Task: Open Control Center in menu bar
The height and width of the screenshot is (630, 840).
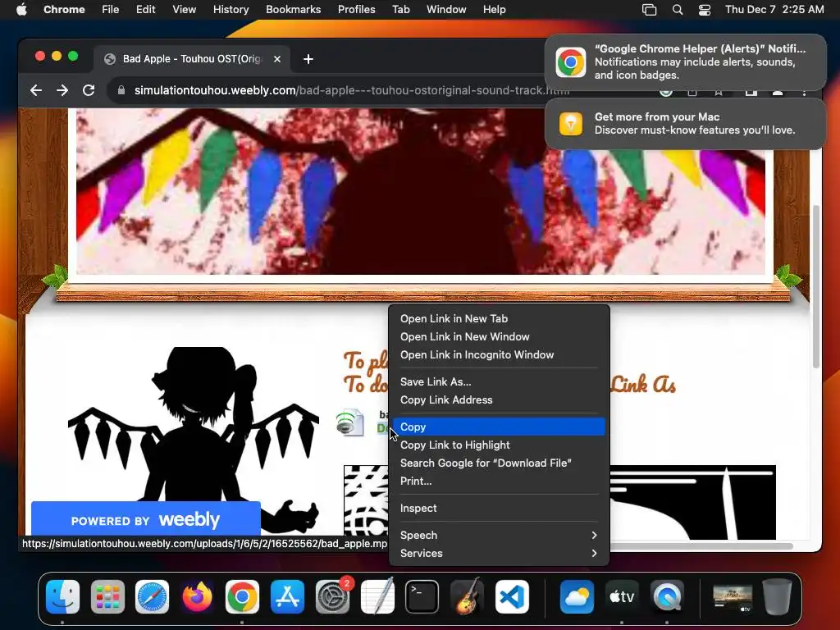Action: coord(705,9)
